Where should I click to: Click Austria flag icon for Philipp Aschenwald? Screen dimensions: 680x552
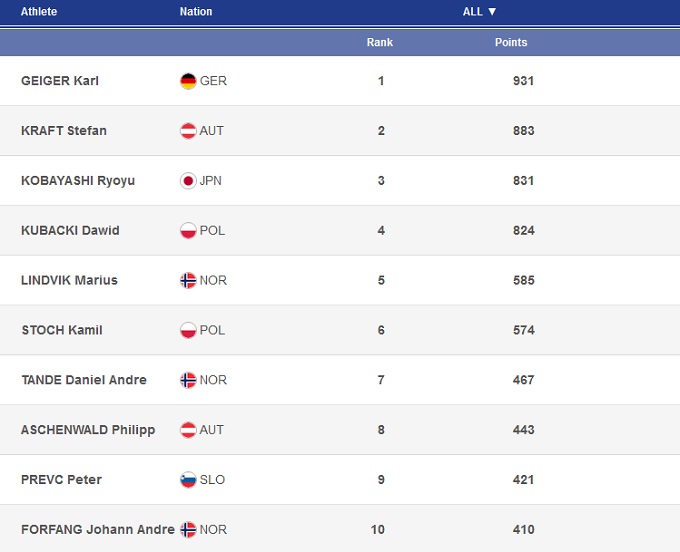point(188,430)
